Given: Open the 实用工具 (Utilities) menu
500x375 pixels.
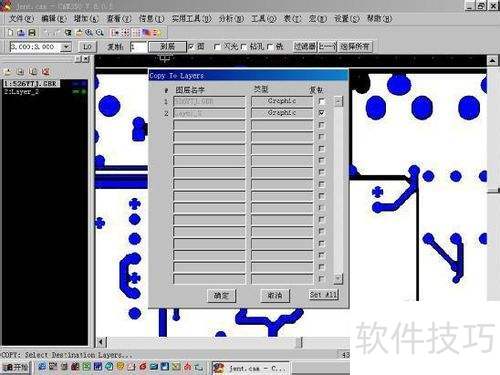Looking at the screenshot, I should pyautogui.click(x=192, y=18).
